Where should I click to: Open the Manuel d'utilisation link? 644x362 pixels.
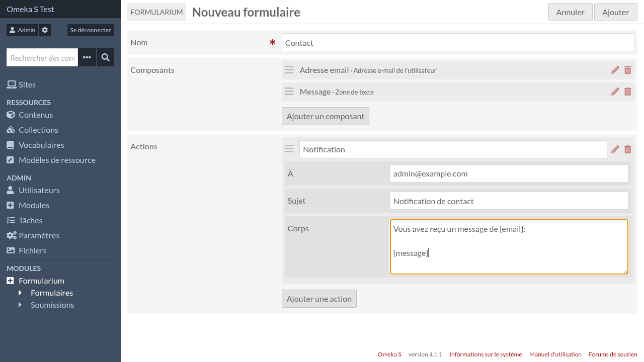[555, 354]
